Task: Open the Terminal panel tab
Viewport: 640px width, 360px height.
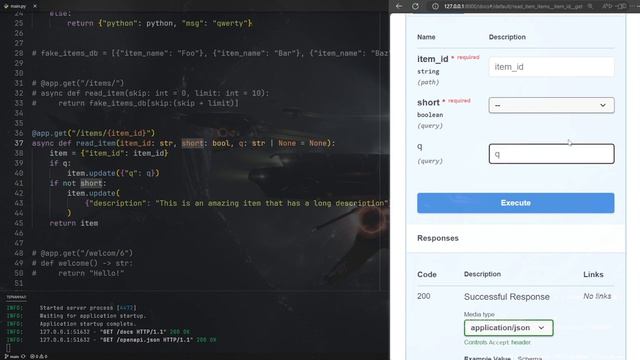Action: point(16,297)
